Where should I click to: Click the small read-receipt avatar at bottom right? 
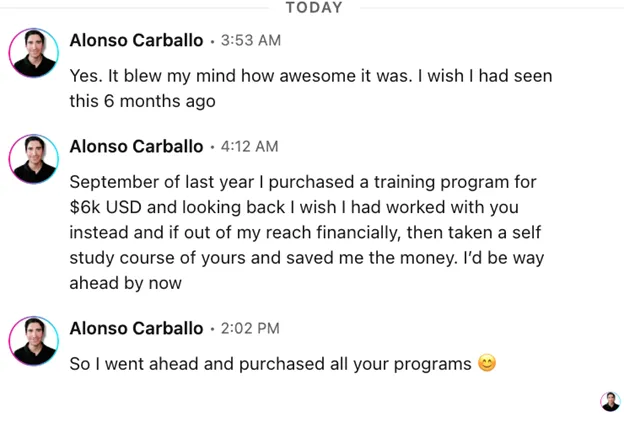pos(609,401)
